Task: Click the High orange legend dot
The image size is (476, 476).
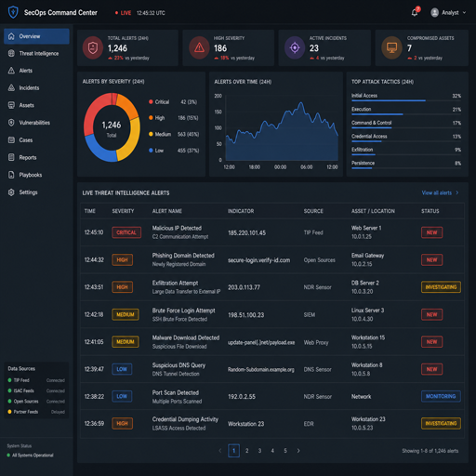Action: 151,118
